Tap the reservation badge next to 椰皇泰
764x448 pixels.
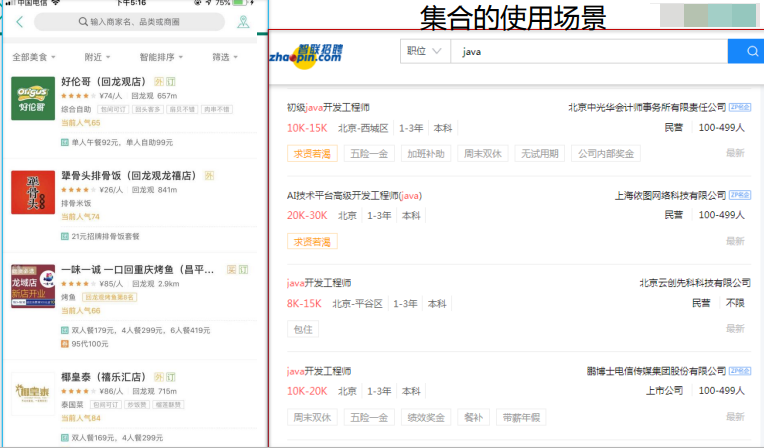coord(171,377)
